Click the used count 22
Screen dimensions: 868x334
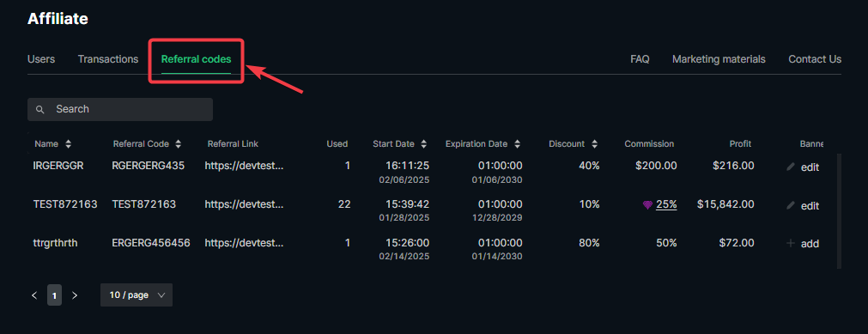tap(344, 204)
